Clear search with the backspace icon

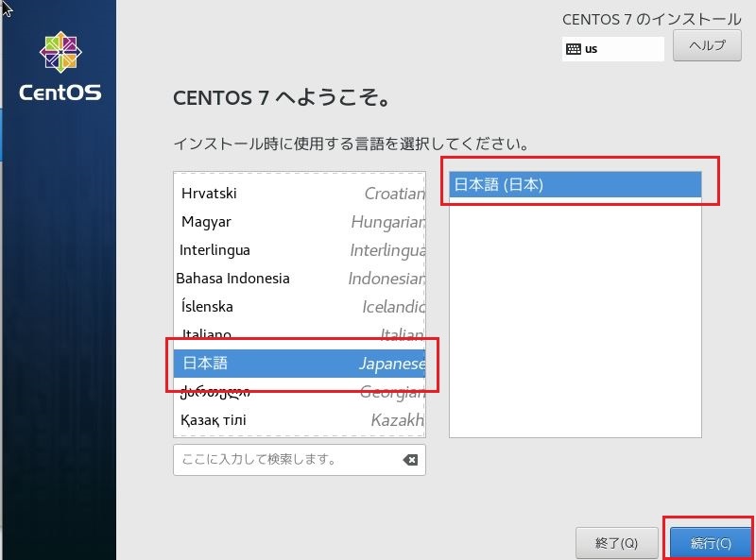(x=410, y=460)
